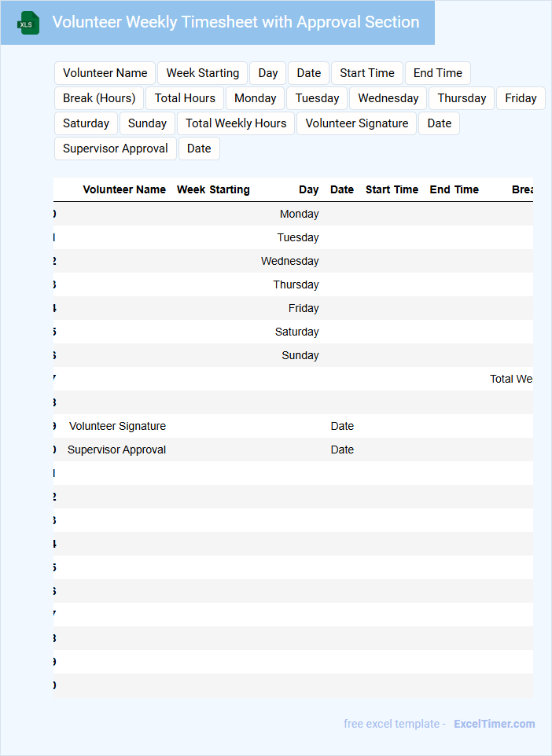Select the Total Weekly Hours tag chip

(x=236, y=123)
